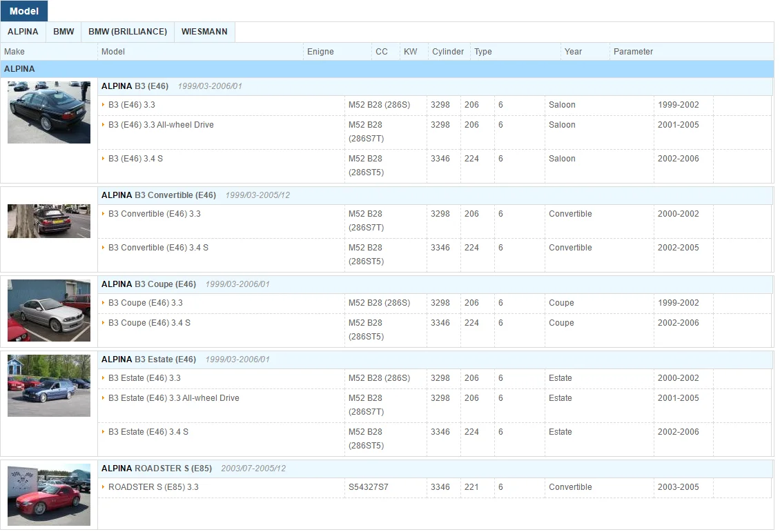Select the ALPINA make tab
Viewport: 780px width, 532px height.
tap(23, 32)
